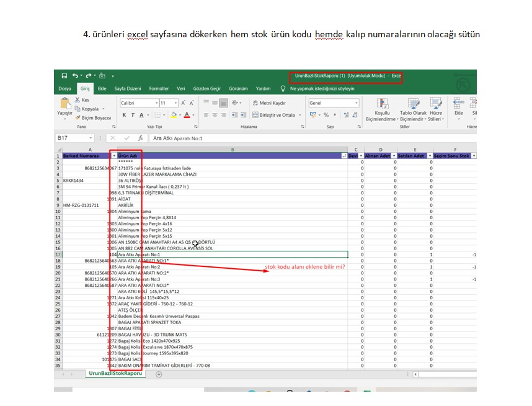Screen dimensions: 532x406
Task: Add a new sheet with plus icon
Action: pos(159,374)
